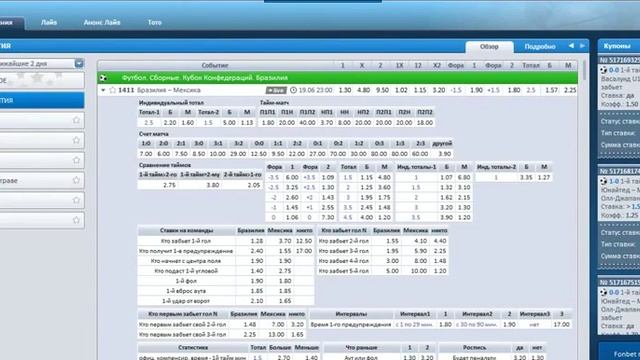Select the Обзор view tab
Screen dimensions: 640x360
tap(489, 47)
